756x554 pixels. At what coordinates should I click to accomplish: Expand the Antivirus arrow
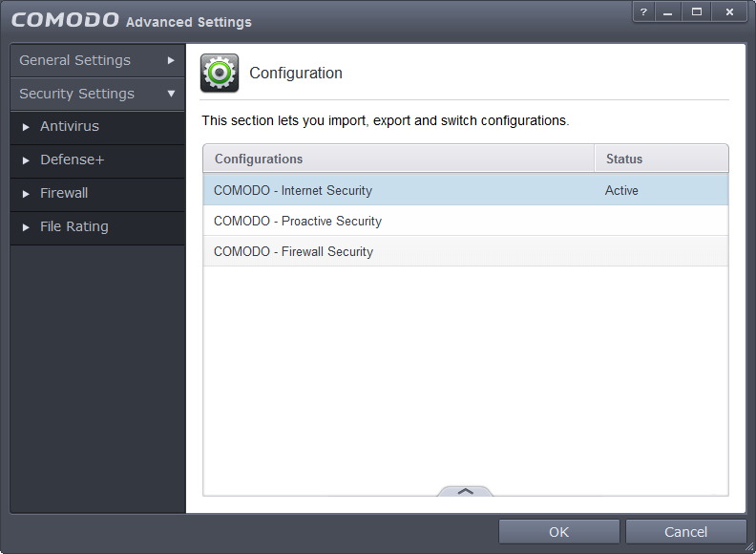point(26,127)
